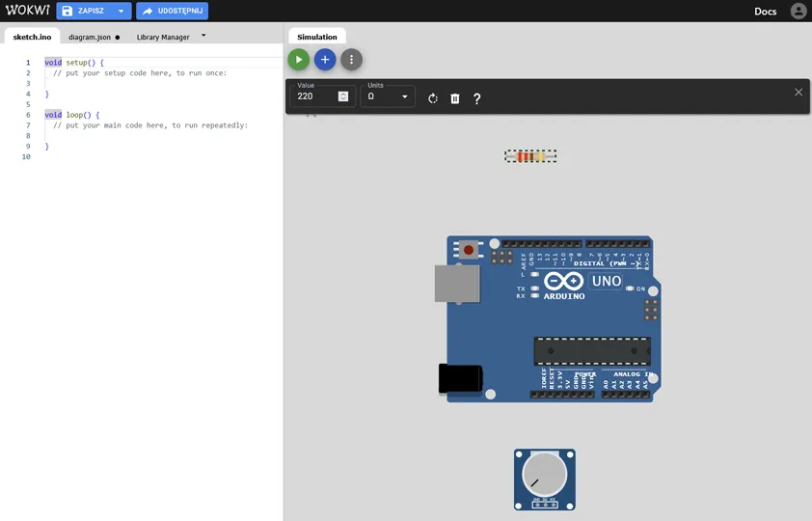This screenshot has height=521, width=812.
Task: Adjust the resistor value stepper arrows
Action: [342, 96]
